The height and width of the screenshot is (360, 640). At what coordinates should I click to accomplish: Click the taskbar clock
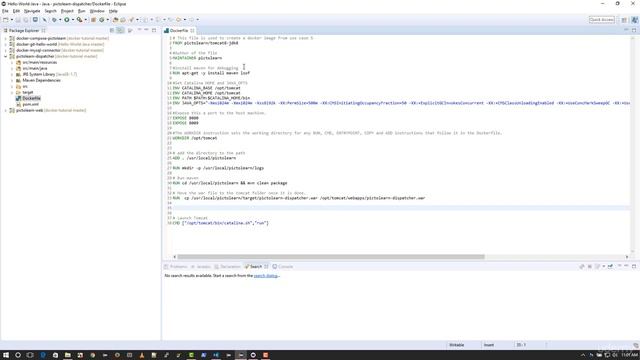[630, 355]
